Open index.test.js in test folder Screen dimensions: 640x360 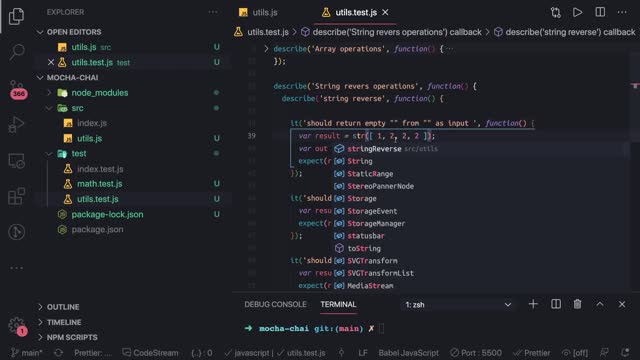click(x=100, y=169)
